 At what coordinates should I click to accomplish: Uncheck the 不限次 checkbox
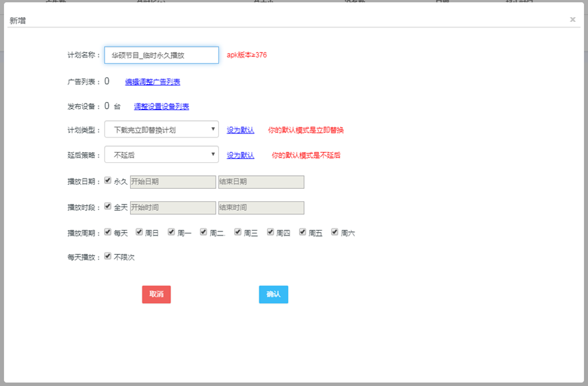pos(107,257)
